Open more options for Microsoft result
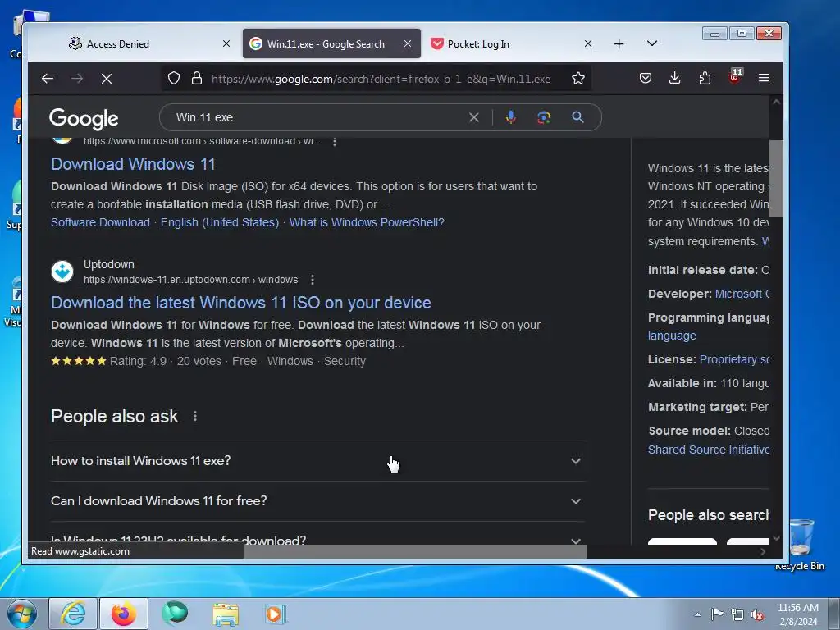840x630 pixels. click(335, 142)
